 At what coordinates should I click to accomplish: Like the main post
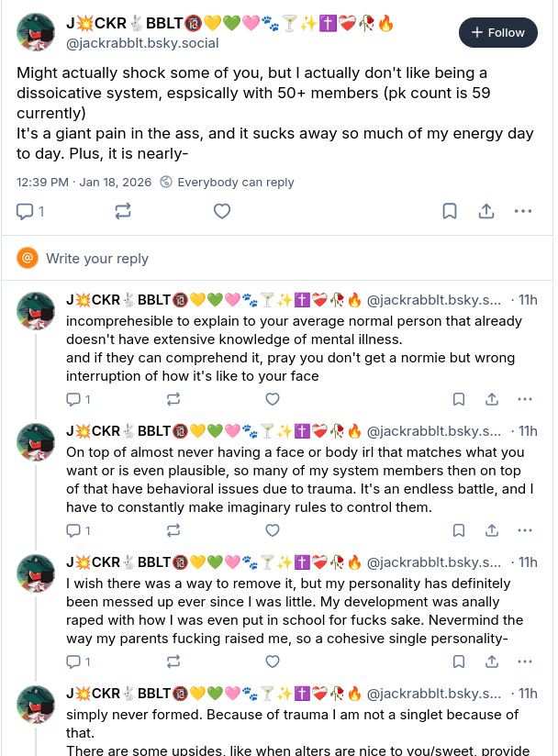coord(222,211)
